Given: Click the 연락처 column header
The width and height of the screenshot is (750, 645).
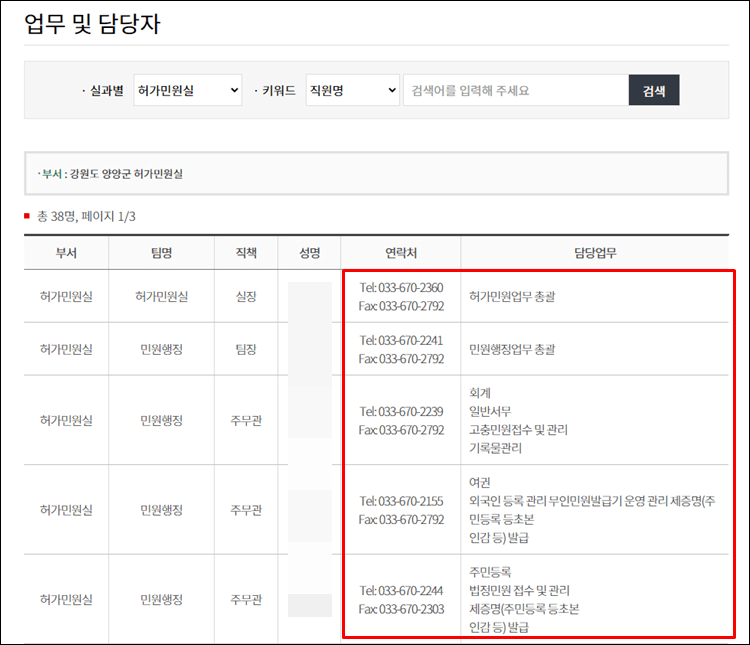Looking at the screenshot, I should click(x=401, y=253).
